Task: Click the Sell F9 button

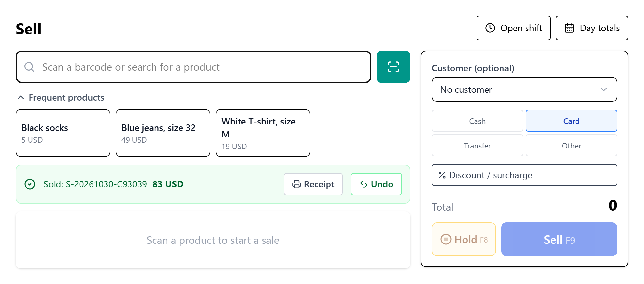Action: pyautogui.click(x=559, y=239)
